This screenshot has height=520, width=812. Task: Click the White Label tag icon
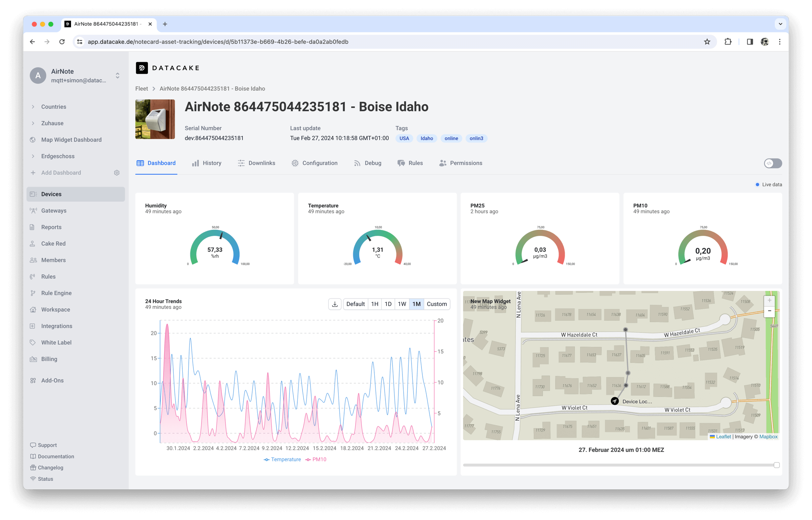point(33,342)
